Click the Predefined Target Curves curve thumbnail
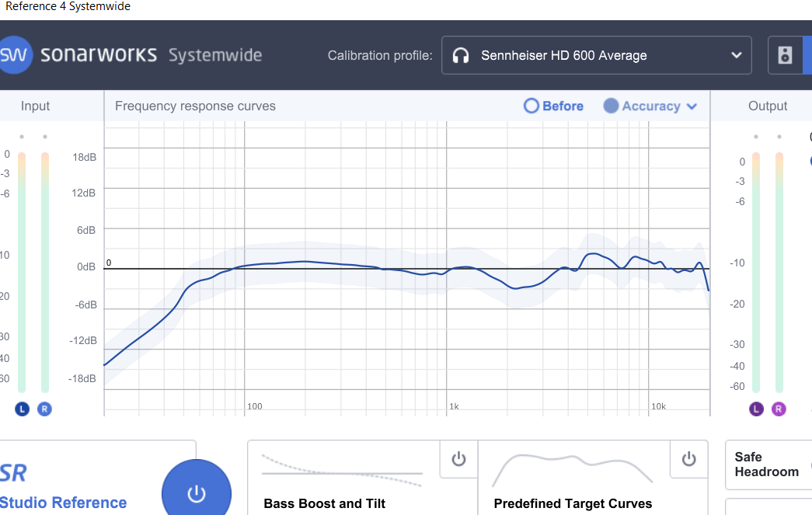 [572, 471]
